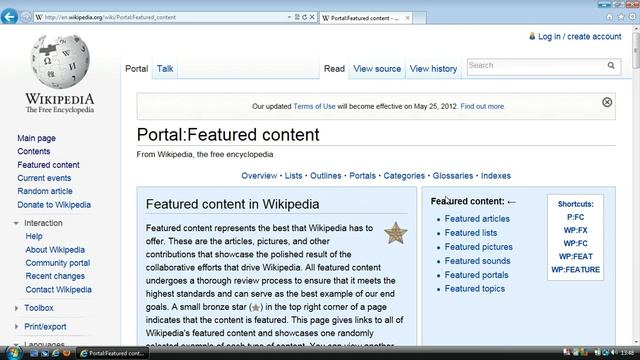The width and height of the screenshot is (640, 360).
Task: Click the small inline bronze star icon
Action: click(x=256, y=307)
